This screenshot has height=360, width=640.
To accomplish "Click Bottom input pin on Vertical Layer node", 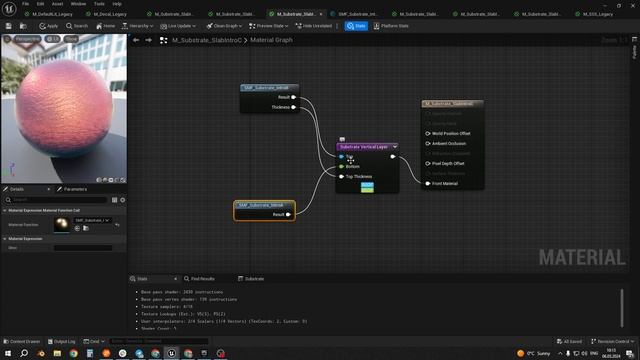I will (341, 167).
